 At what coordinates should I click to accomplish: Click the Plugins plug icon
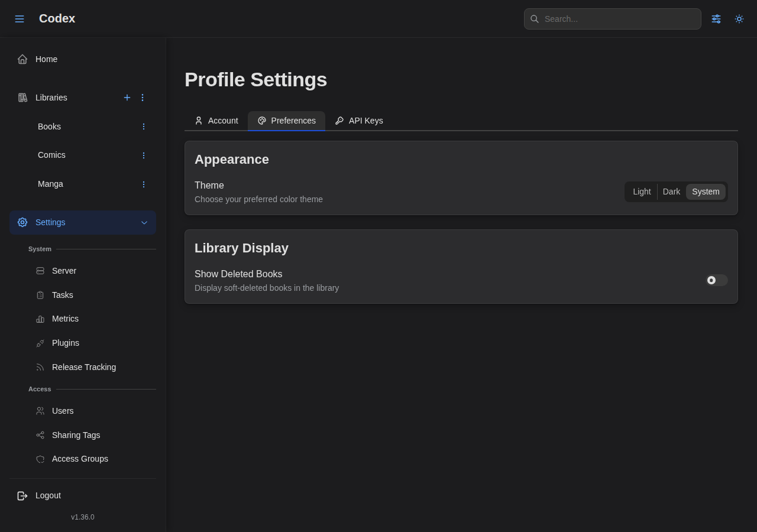pos(40,343)
